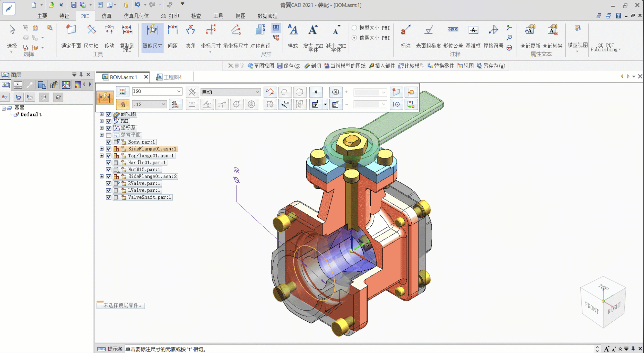Viewport: 644px width, 353px height.
Task: Click the 焊接符号 weld symbol tool
Action: pos(493,37)
